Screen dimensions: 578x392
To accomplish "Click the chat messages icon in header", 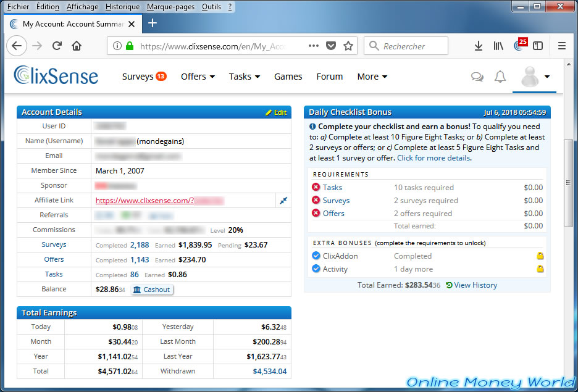I will (x=477, y=77).
